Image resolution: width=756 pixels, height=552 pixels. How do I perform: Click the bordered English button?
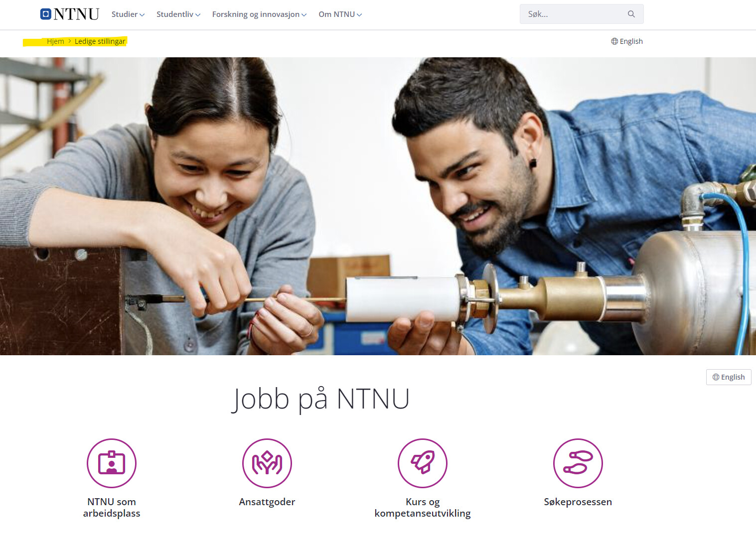[x=729, y=377]
